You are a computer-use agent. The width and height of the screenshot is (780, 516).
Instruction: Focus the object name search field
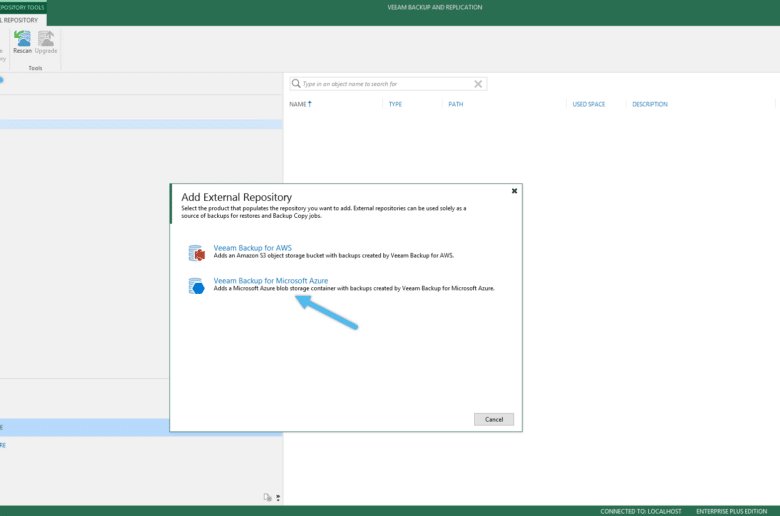pyautogui.click(x=387, y=84)
